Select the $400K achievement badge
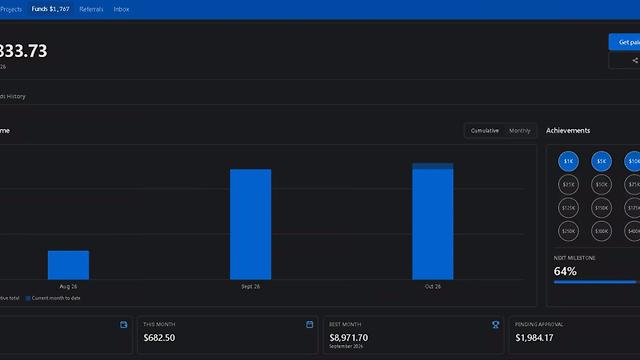The image size is (640, 360). click(x=633, y=231)
